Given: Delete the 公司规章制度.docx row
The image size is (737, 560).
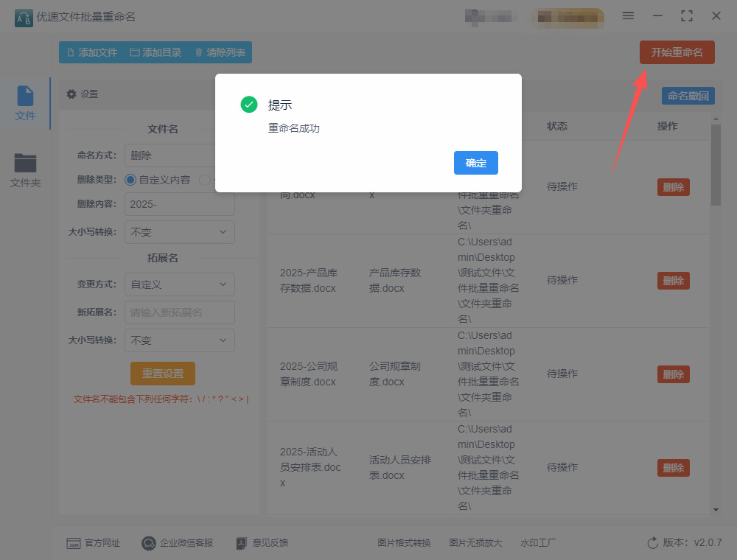Looking at the screenshot, I should pyautogui.click(x=673, y=374).
